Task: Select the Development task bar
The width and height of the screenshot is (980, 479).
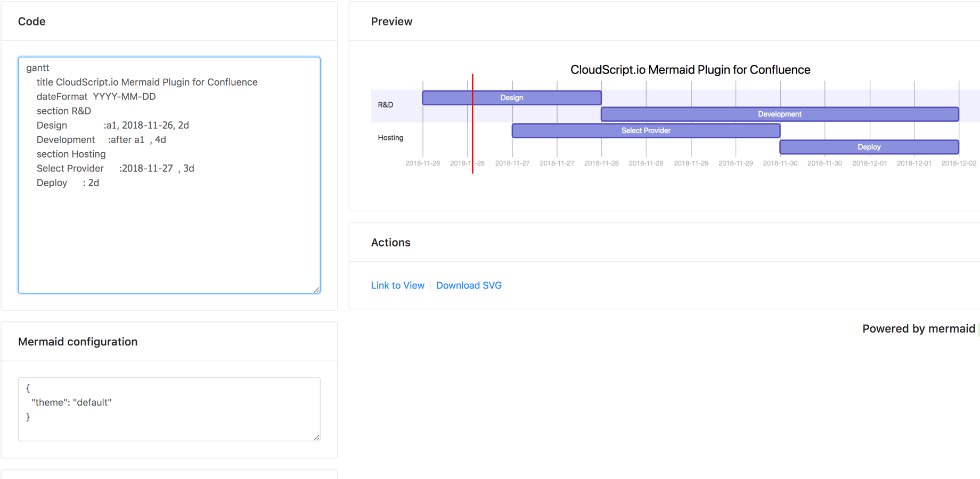Action: 780,114
